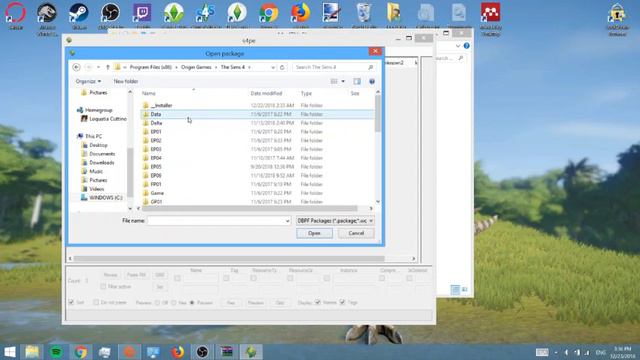Expand The Sims 4 breadcrumb arrow
The width and height of the screenshot is (640, 360).
pos(249,67)
